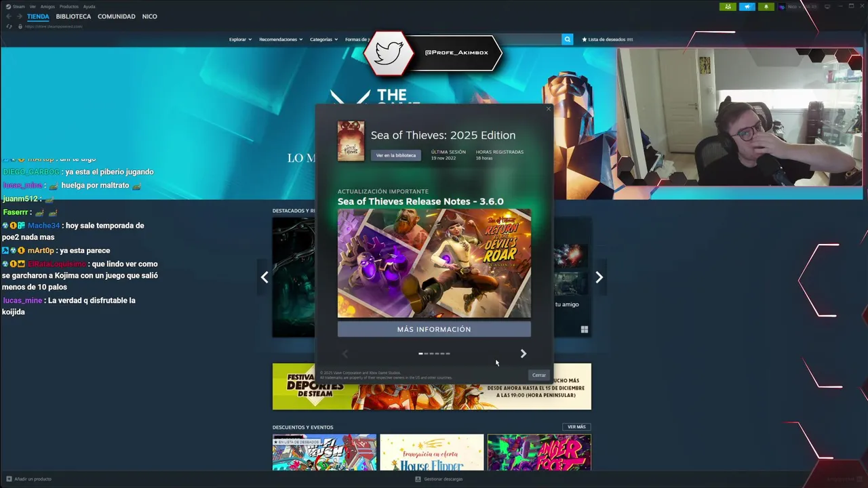
Task: Click the Sea of Thieves Release Notes - 3.6.0 title
Action: coord(420,201)
